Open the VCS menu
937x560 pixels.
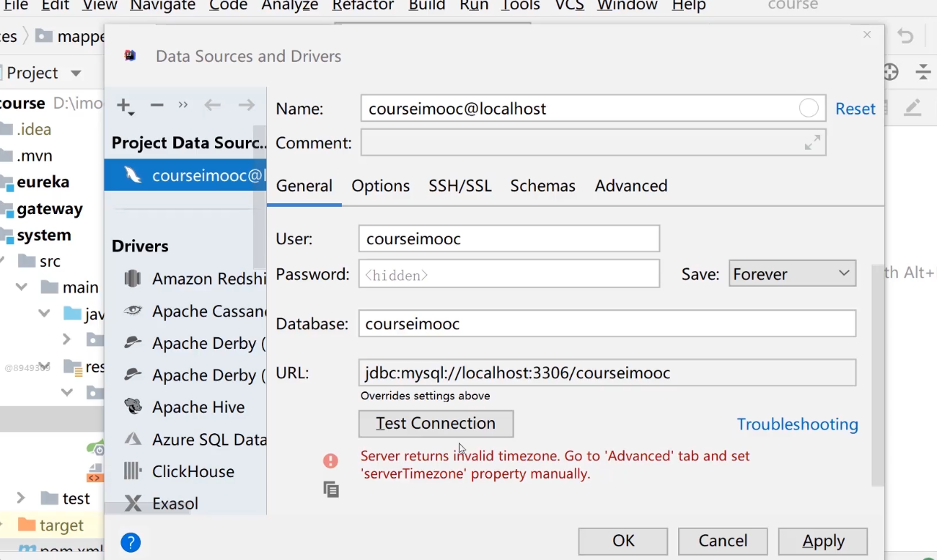point(570,6)
